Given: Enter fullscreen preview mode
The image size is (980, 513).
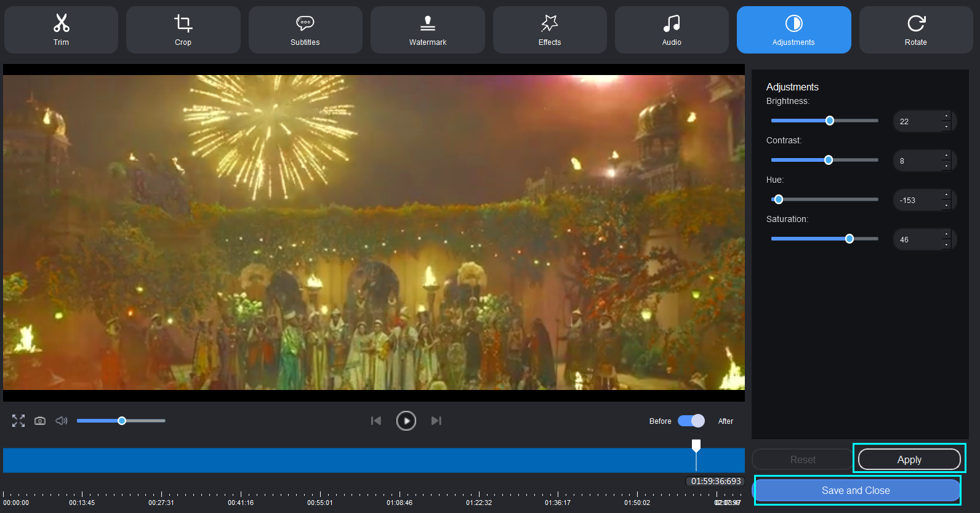Looking at the screenshot, I should (x=18, y=421).
